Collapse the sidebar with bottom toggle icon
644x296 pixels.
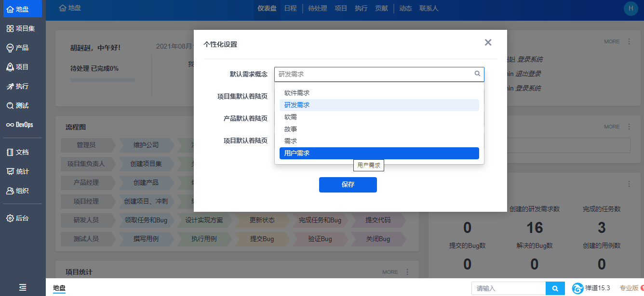coord(23,287)
